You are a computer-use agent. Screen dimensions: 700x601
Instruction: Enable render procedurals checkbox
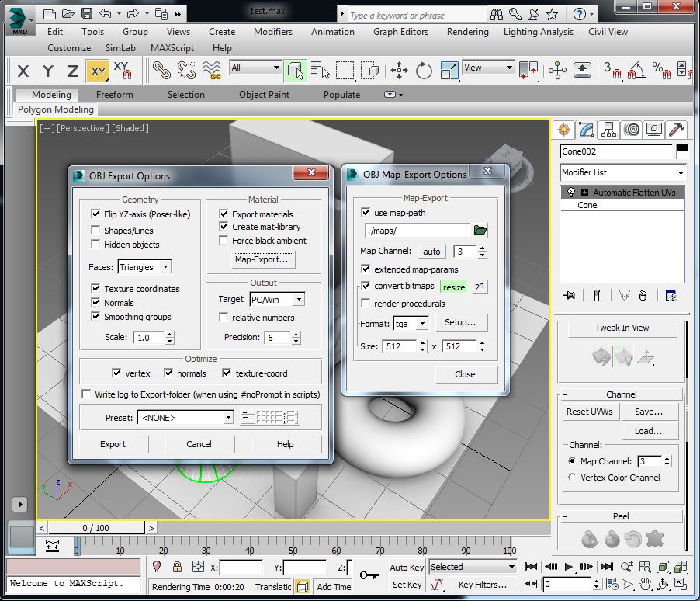pyautogui.click(x=366, y=303)
